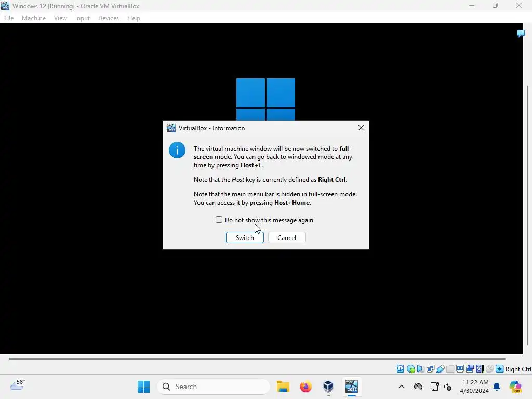Open the Input menu
This screenshot has width=532, height=399.
pyautogui.click(x=83, y=18)
